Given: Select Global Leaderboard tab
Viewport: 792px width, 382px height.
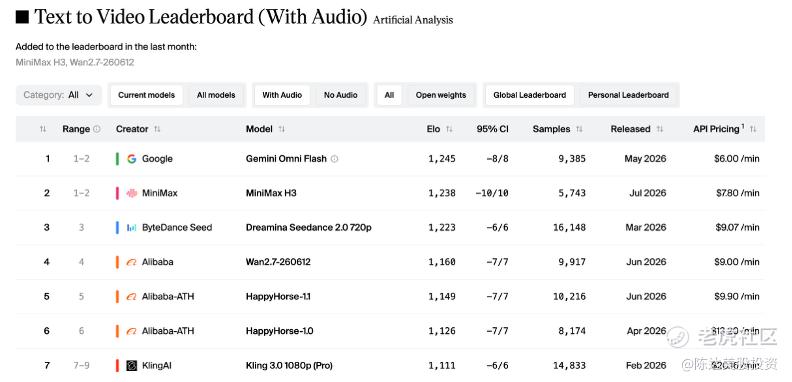Looking at the screenshot, I should point(529,95).
